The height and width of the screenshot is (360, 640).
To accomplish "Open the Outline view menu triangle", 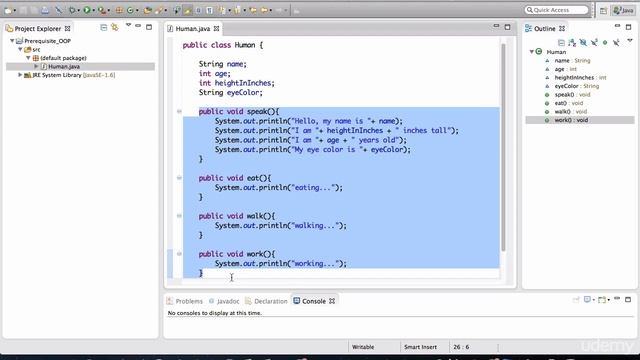I will click(x=630, y=40).
